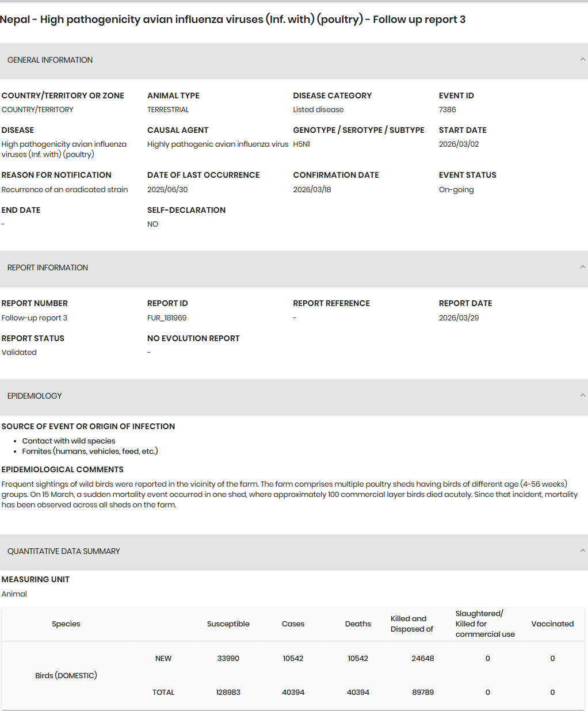This screenshot has height=711, width=588.
Task: Collapse Epidemiology section using its chevron arrow
Action: pyautogui.click(x=582, y=395)
